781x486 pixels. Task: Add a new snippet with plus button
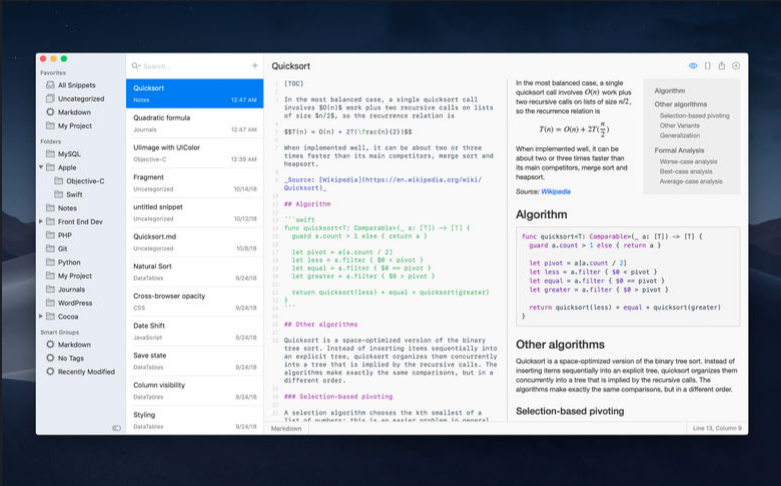[255, 65]
